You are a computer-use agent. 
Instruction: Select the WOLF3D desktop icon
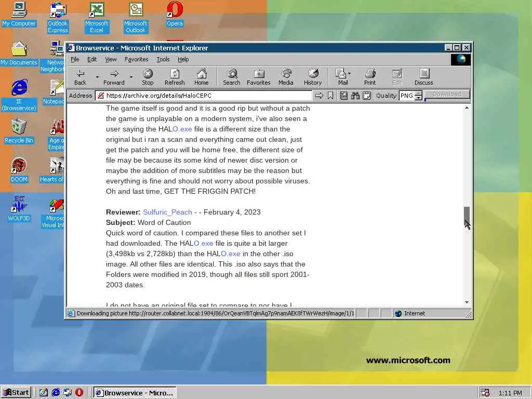(19, 209)
